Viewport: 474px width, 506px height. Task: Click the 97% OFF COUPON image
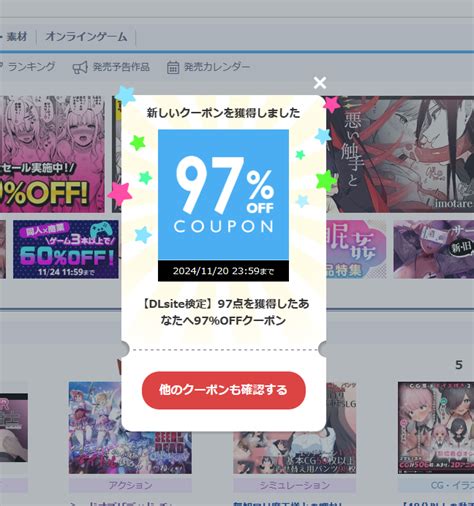click(x=223, y=195)
